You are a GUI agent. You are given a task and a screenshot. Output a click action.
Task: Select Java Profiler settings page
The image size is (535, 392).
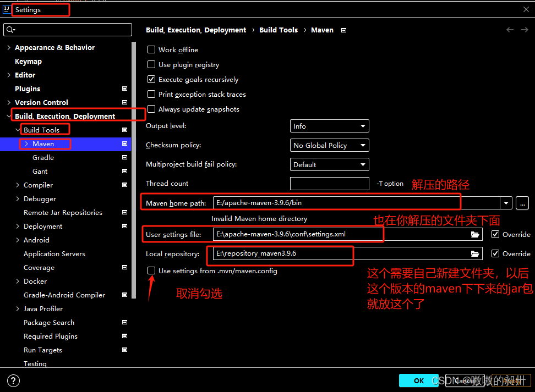coord(43,308)
